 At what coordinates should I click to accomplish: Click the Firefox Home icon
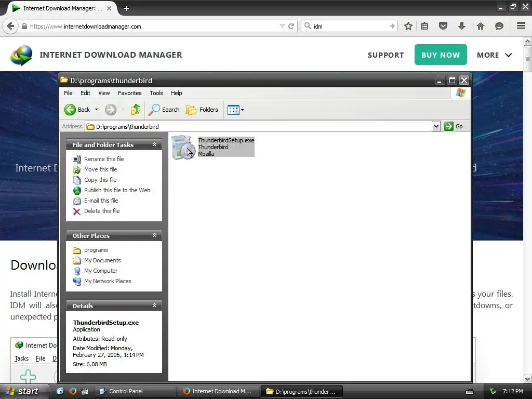[481, 26]
